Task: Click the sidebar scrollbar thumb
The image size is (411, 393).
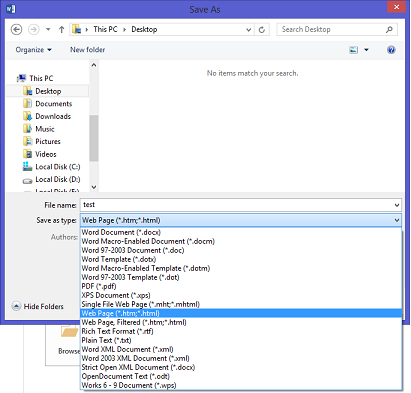Action: (94, 138)
